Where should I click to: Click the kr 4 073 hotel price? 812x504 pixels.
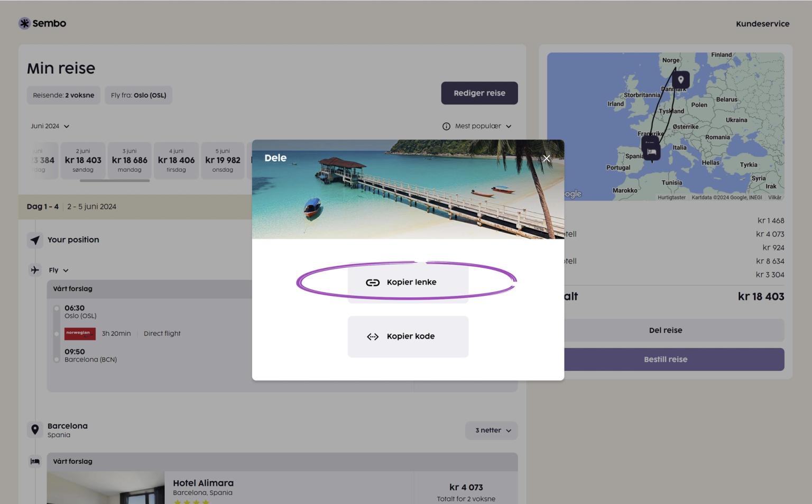tap(466, 487)
